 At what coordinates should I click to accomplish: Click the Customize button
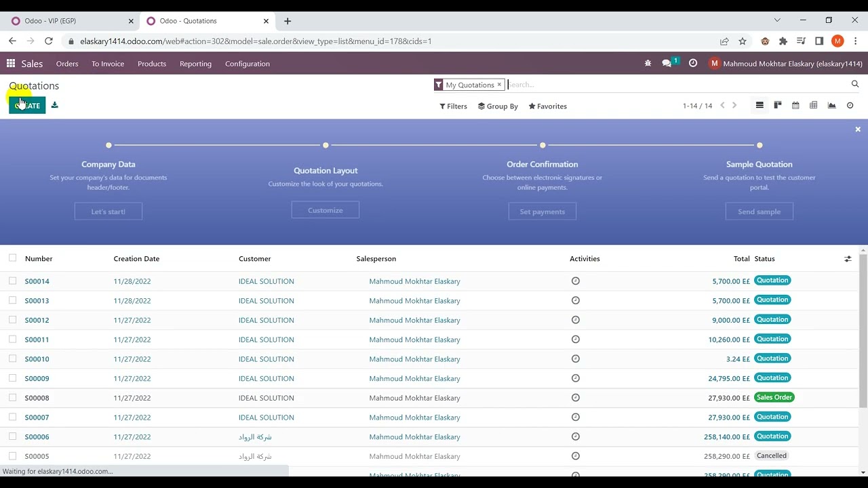tap(325, 210)
